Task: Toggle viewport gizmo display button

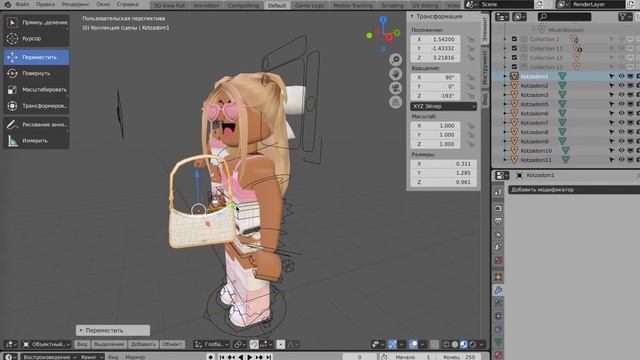Action: (392, 344)
